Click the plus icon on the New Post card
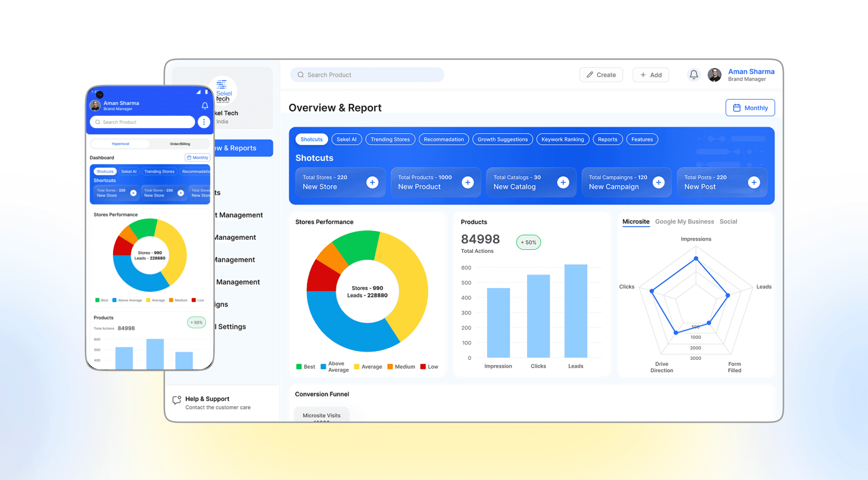This screenshot has height=480, width=868. point(754,182)
